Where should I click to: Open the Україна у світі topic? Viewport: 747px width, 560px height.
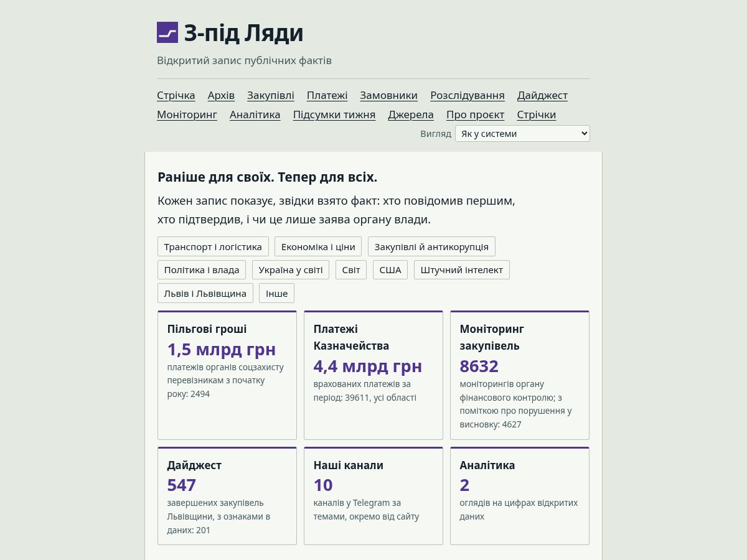point(291,270)
